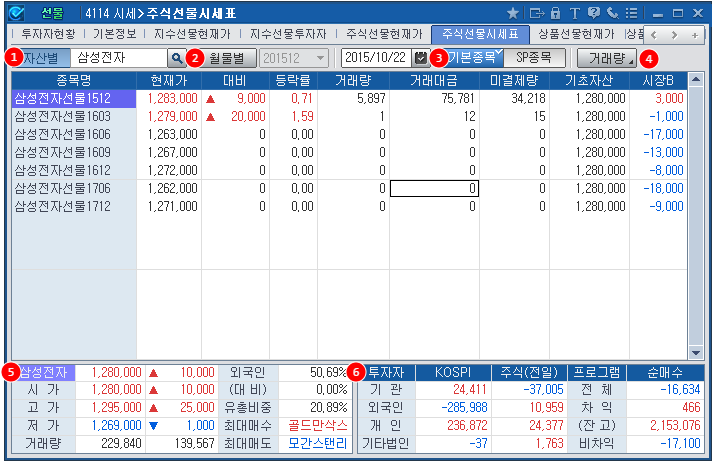Screen dimensions: 713x462
Task: Switch to the 지수선물투자자 tab
Action: 288,34
